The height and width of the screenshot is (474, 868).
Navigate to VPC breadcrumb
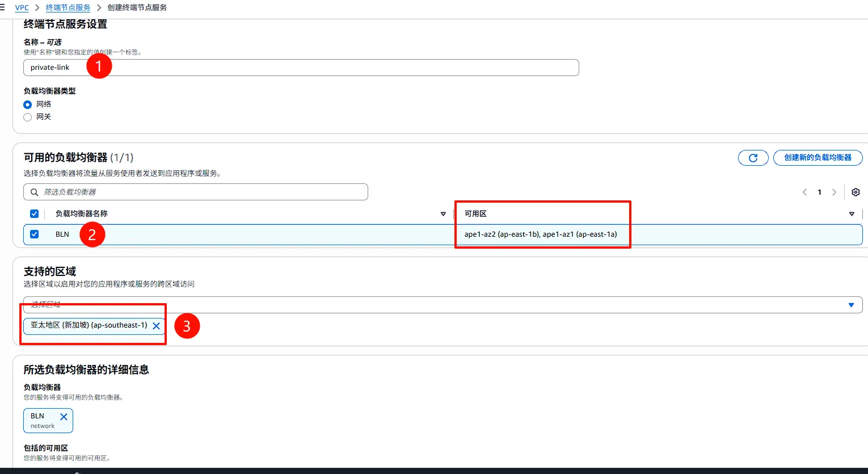(22, 7)
